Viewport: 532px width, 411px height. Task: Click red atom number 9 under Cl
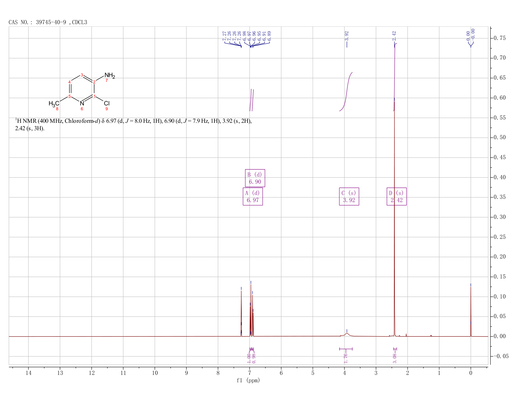coord(107,109)
